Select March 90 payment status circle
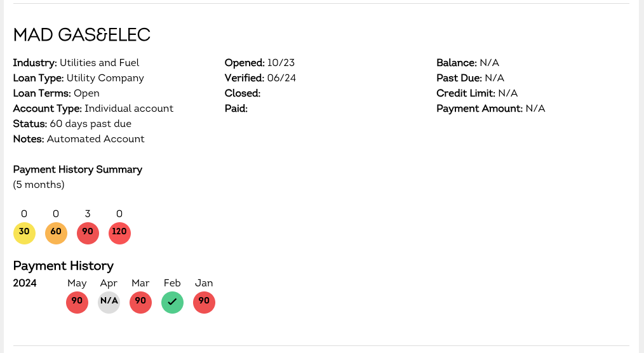The image size is (644, 353). pyautogui.click(x=140, y=302)
